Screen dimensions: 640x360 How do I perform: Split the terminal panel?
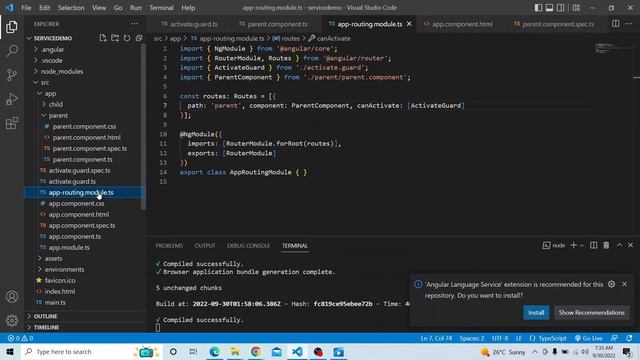click(593, 245)
